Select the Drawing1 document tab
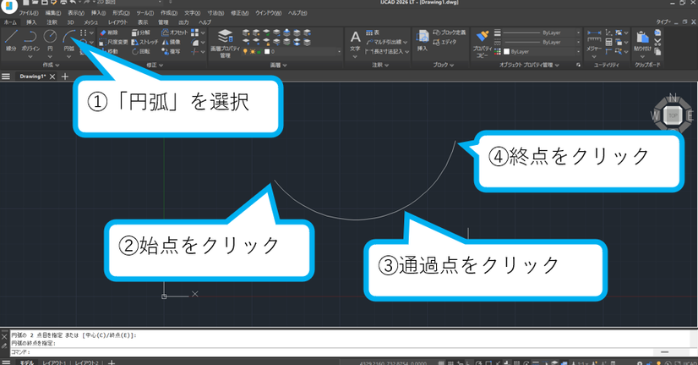This screenshot has height=365, width=698. pyautogui.click(x=32, y=77)
